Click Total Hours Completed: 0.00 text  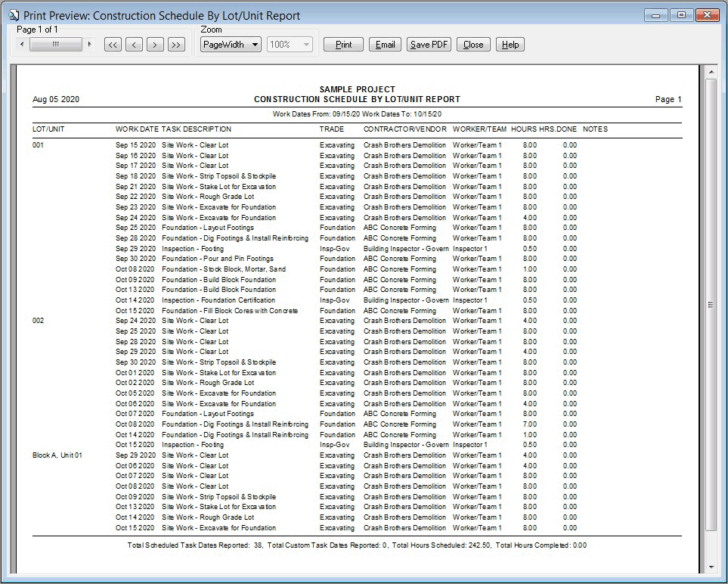(541, 545)
